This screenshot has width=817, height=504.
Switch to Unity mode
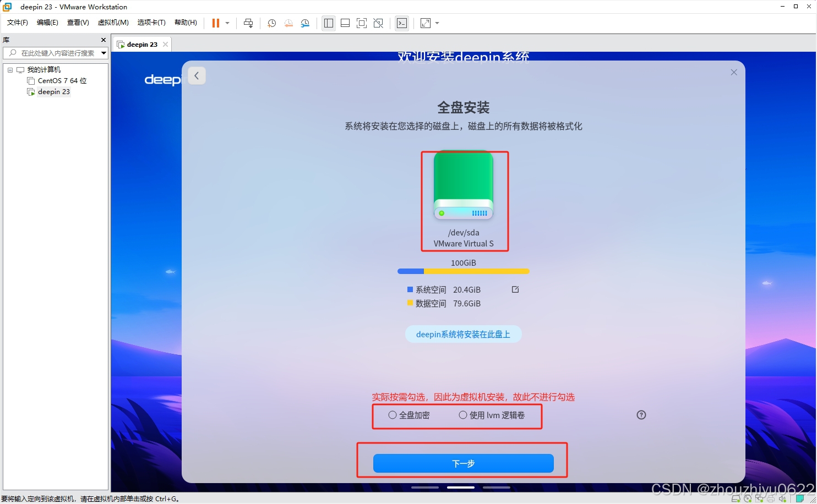pos(378,23)
